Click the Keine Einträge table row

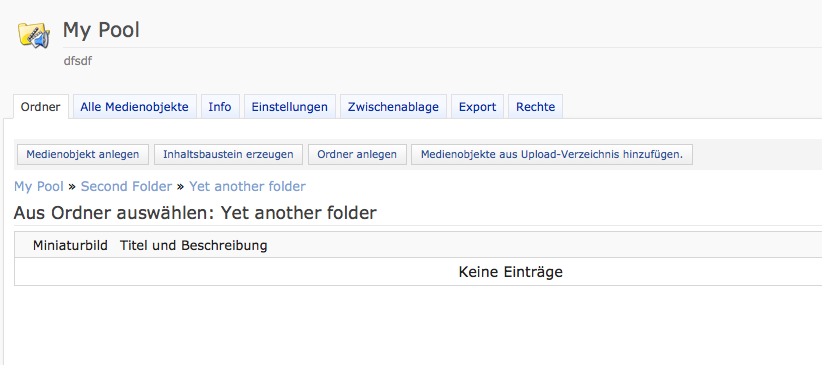(418, 272)
